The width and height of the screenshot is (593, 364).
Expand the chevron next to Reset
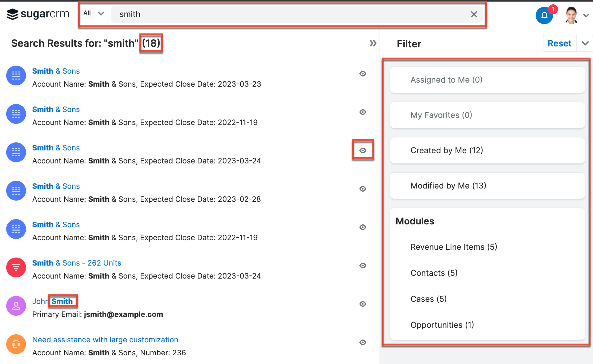click(585, 43)
